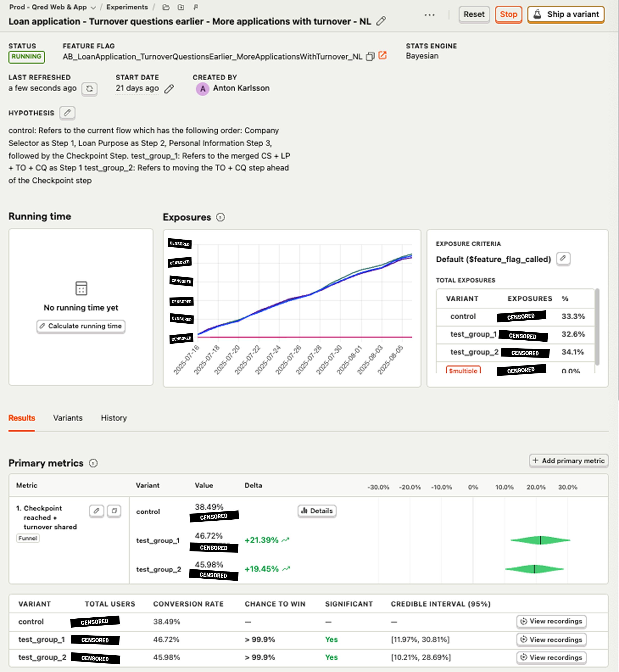Screen dimensions: 619x672
Task: Open the feature flag in a new tab
Action: [x=383, y=56]
